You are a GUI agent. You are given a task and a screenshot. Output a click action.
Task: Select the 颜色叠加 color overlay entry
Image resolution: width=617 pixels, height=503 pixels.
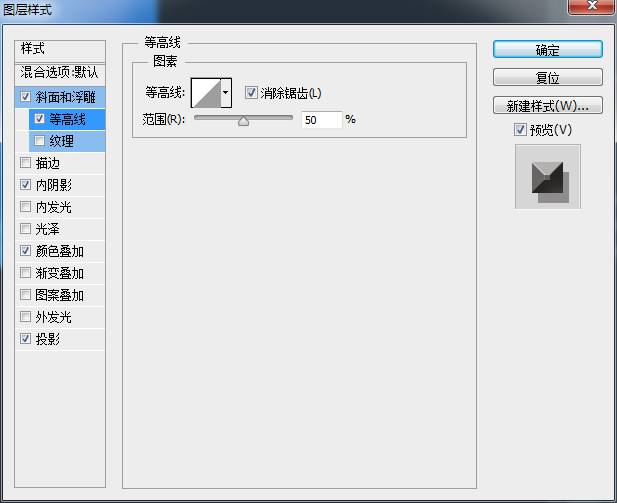(x=60, y=252)
